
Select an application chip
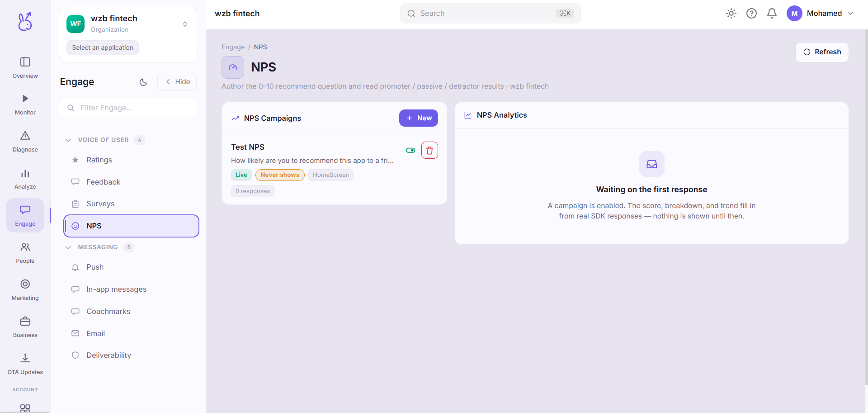103,47
